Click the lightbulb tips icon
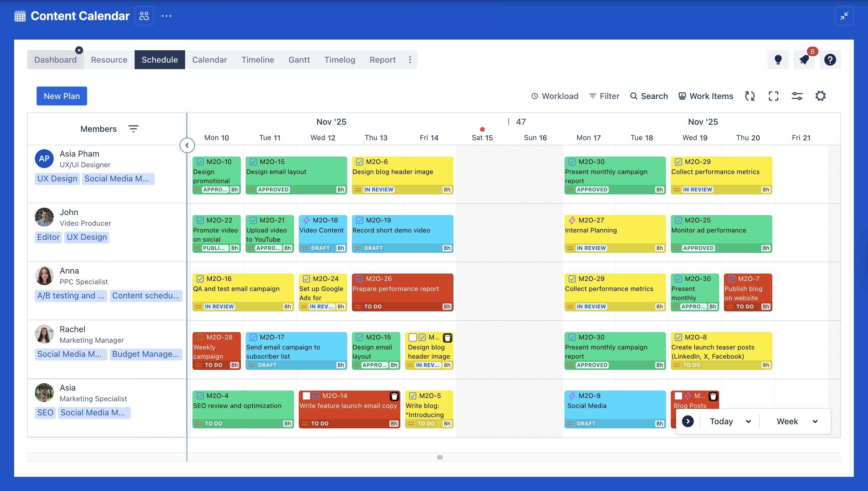This screenshot has width=868, height=491. 778,60
